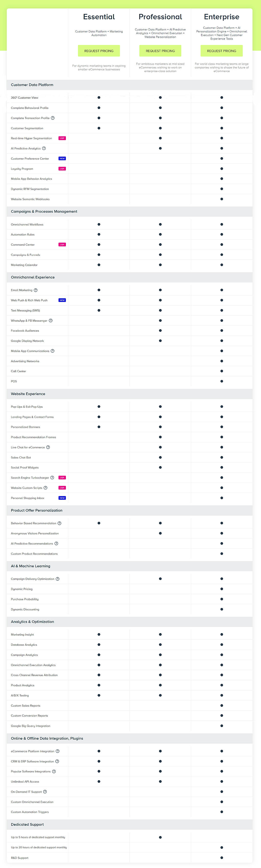Click help icon beside Complete Transaction Profile
This screenshot has height=868, width=261.
coord(53,118)
